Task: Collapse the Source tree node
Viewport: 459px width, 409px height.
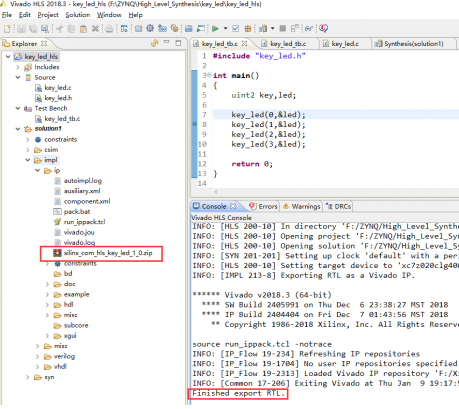Action: (18, 77)
